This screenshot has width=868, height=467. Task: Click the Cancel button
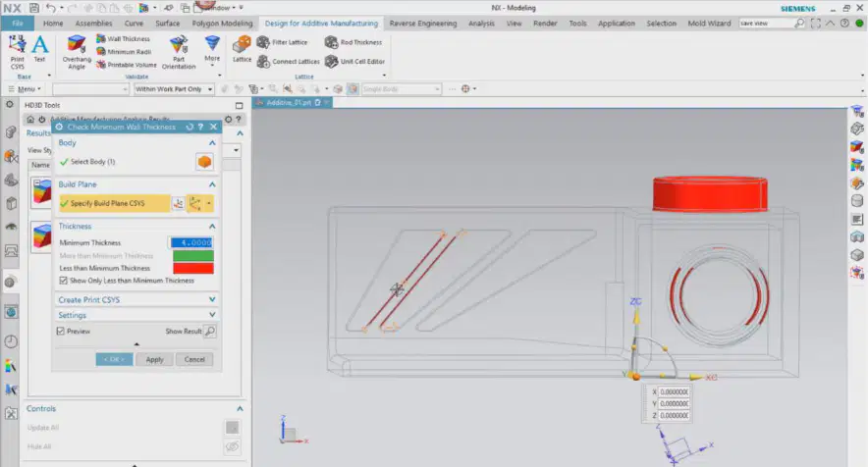(x=194, y=359)
